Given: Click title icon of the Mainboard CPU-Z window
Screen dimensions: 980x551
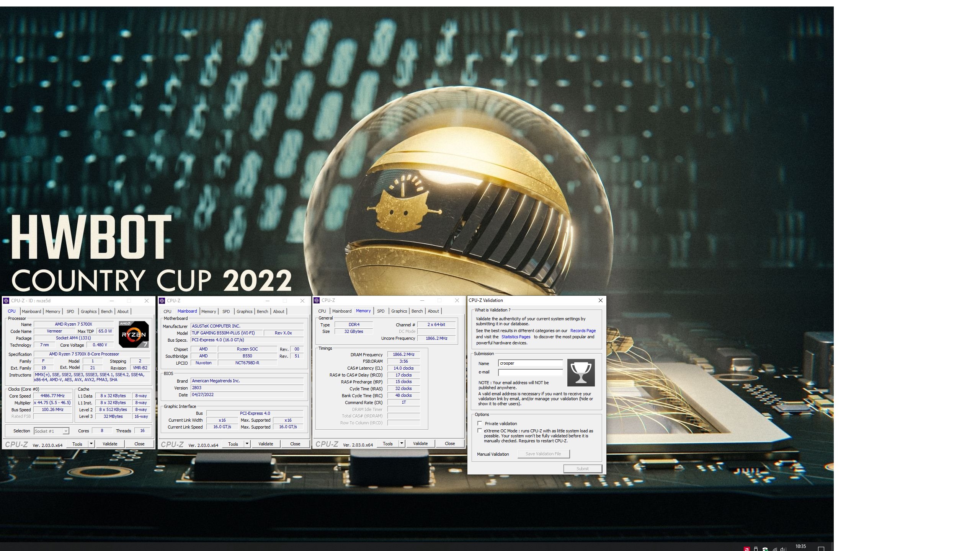Looking at the screenshot, I should click(162, 301).
